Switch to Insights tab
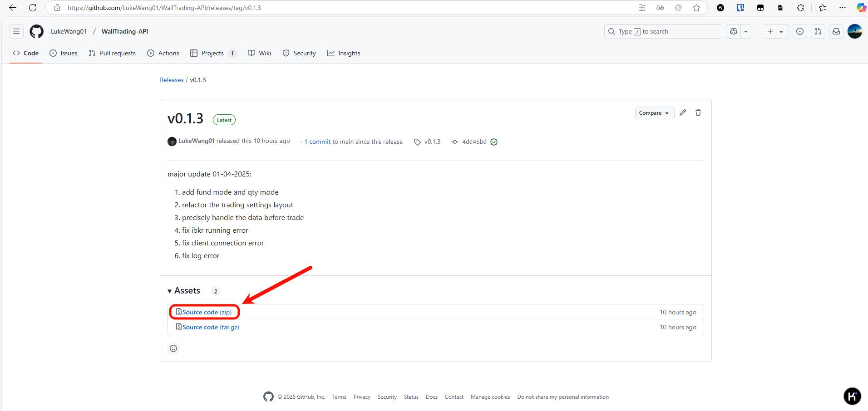This screenshot has width=868, height=411. point(344,53)
